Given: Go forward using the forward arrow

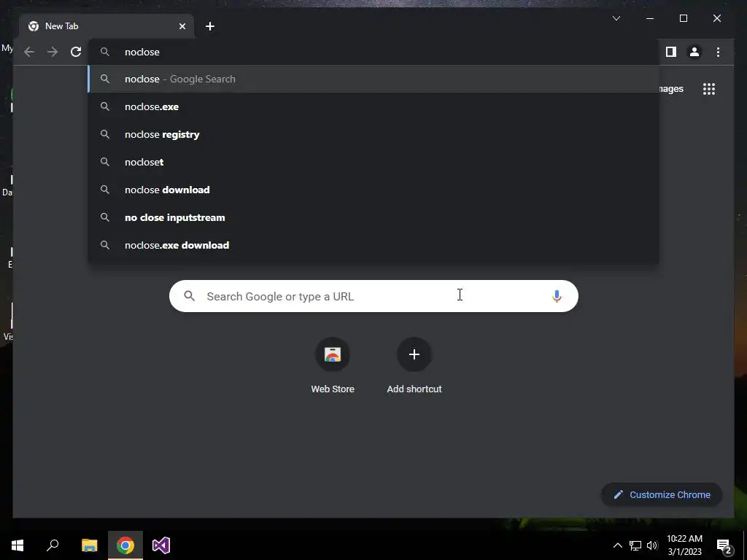Looking at the screenshot, I should 53,52.
